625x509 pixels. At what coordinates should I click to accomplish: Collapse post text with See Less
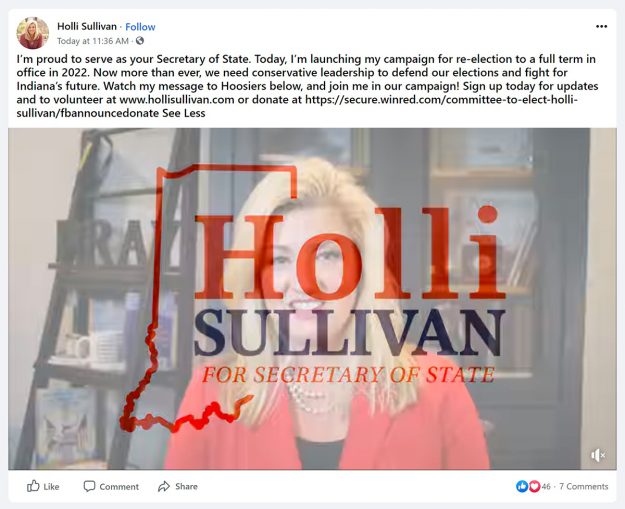(x=184, y=113)
